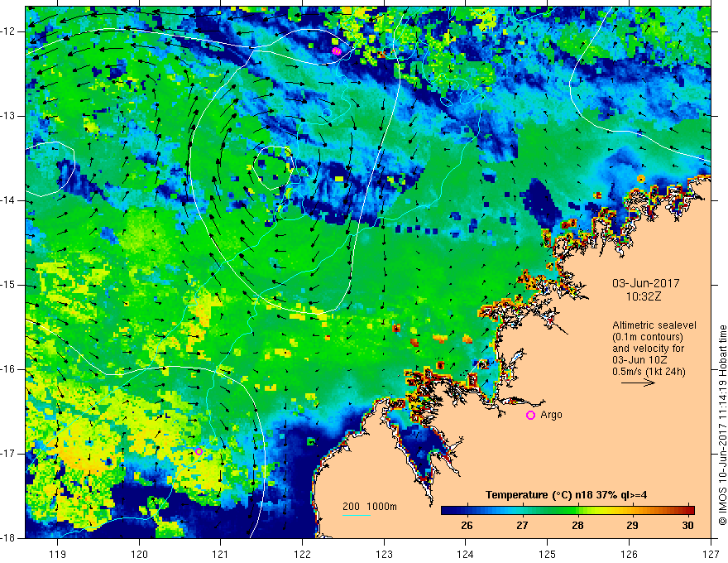The image size is (728, 563).
Task: Click the -15 latitude axis label
Action: [x=9, y=285]
